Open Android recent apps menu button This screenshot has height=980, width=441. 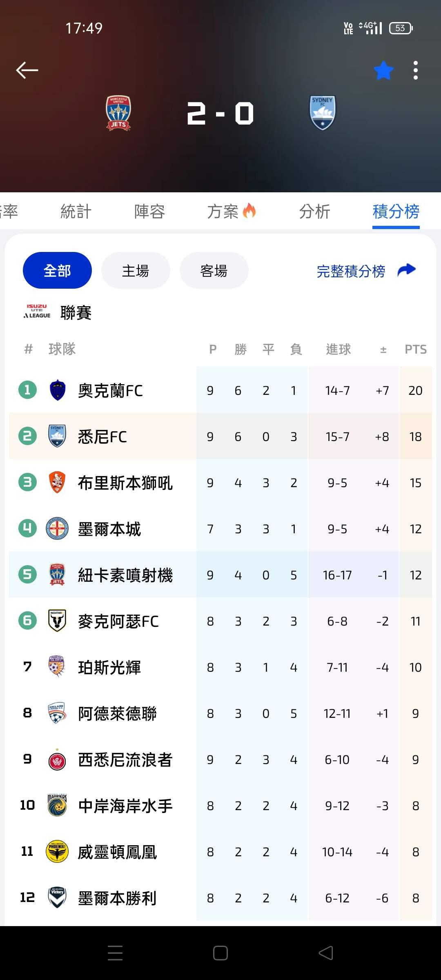coord(115,953)
